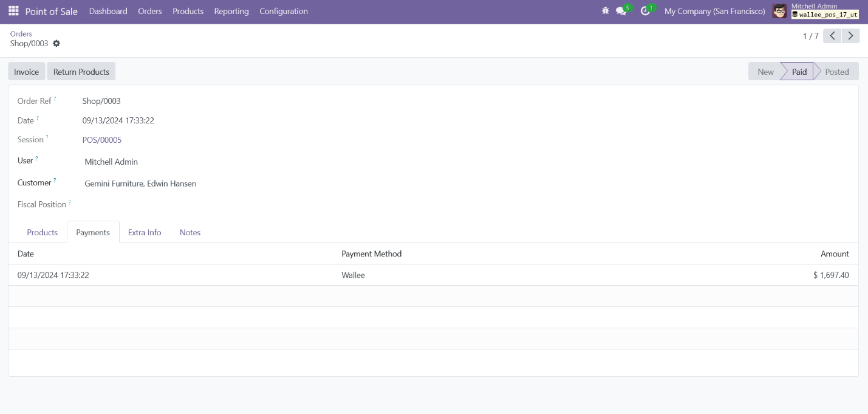868x414 pixels.
Task: Go to the next record arrow
Action: click(851, 36)
